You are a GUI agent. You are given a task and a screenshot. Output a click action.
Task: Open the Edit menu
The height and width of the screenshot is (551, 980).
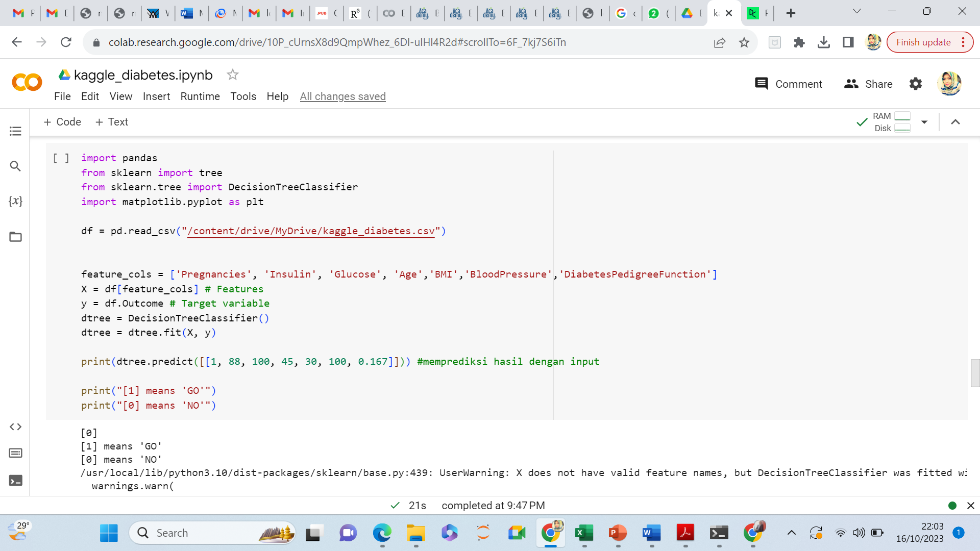[90, 96]
